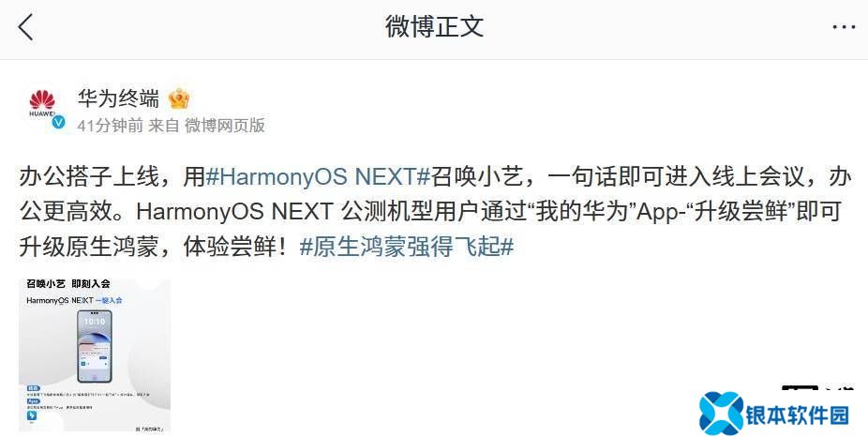Image resolution: width=868 pixels, height=437 pixels.
Task: Click the phone mockup showing 10:10
Action: click(x=94, y=346)
